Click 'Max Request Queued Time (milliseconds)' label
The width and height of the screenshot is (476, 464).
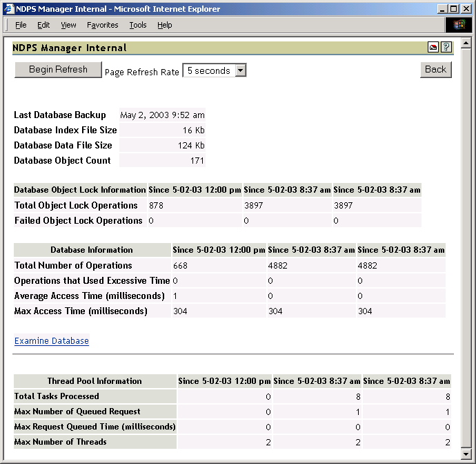pyautogui.click(x=95, y=427)
